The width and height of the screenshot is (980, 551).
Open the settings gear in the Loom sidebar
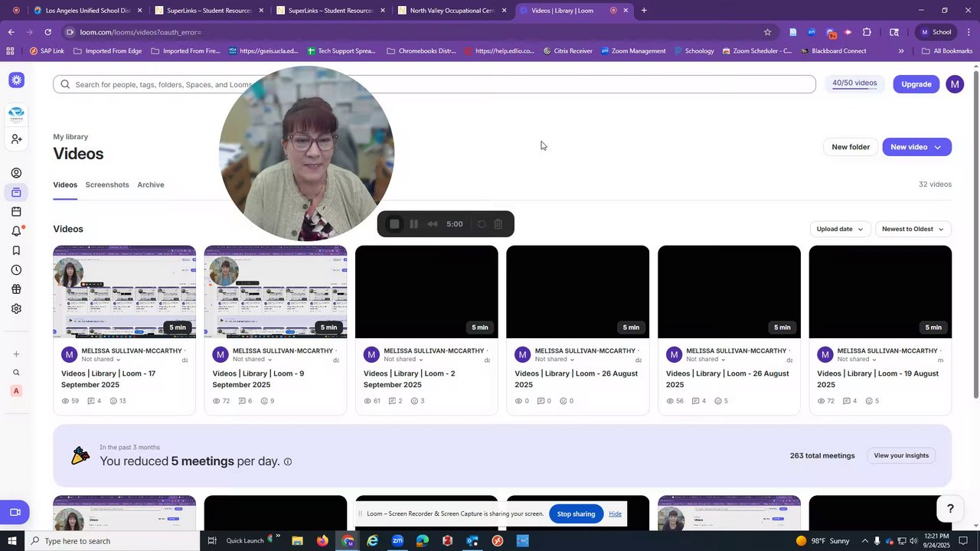pyautogui.click(x=16, y=309)
